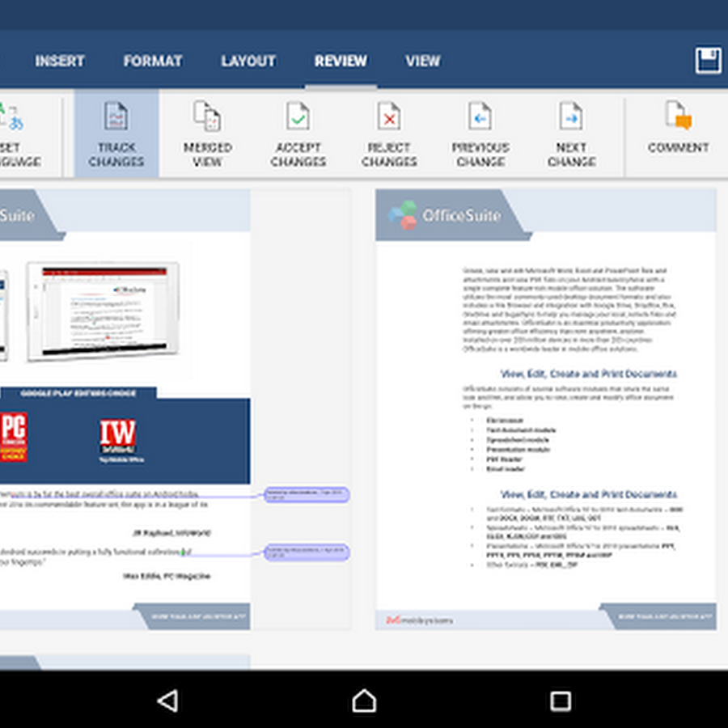Jump to the Previous Change
The height and width of the screenshot is (728, 728).
coord(480,133)
